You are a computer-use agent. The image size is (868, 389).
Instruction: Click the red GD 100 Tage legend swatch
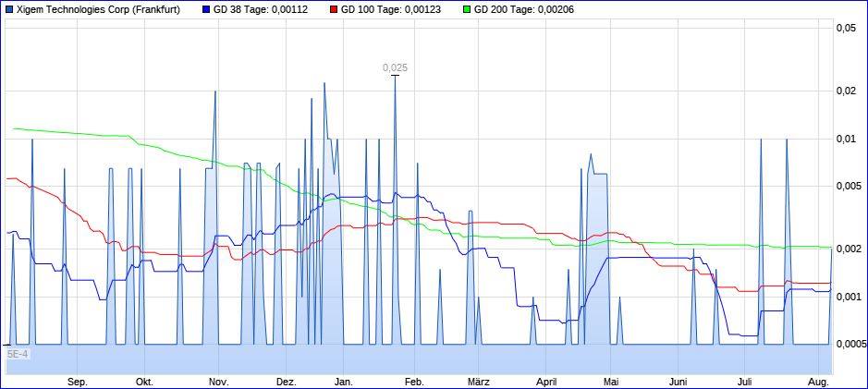pyautogui.click(x=334, y=9)
